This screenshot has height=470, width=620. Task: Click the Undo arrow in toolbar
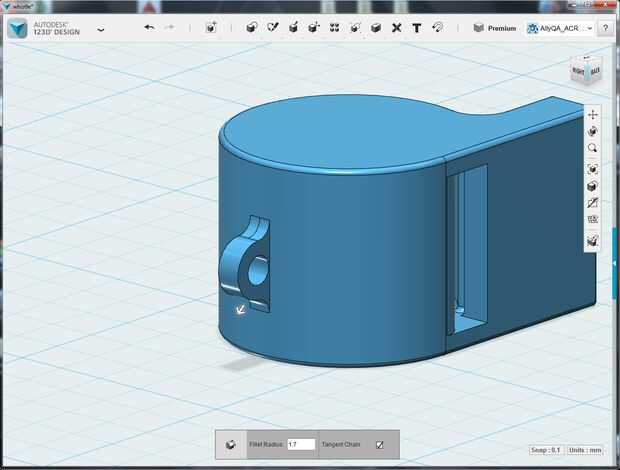[x=149, y=28]
